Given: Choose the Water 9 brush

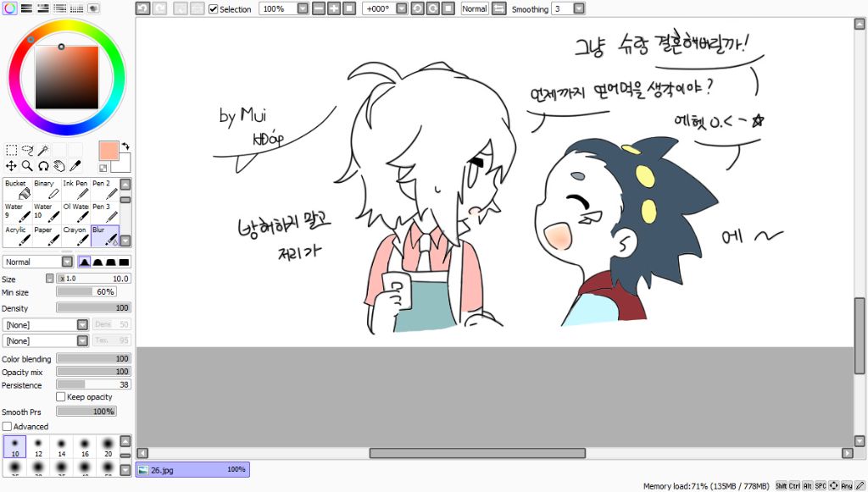Looking at the screenshot, I should click(17, 213).
